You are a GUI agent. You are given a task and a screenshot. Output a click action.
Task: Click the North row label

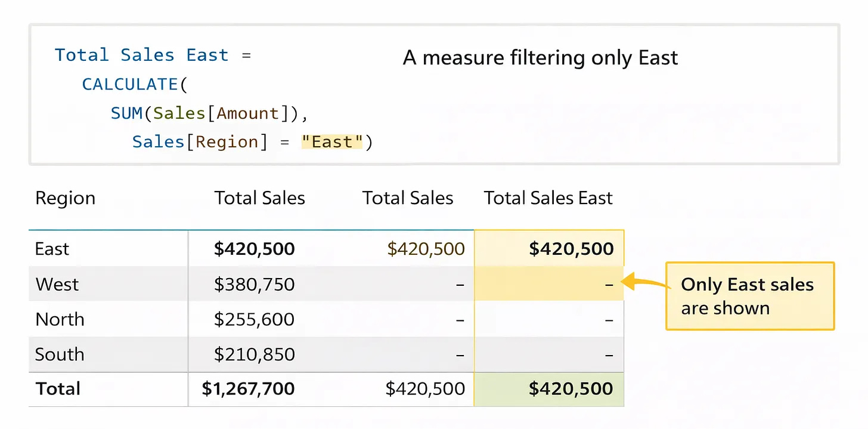point(60,319)
